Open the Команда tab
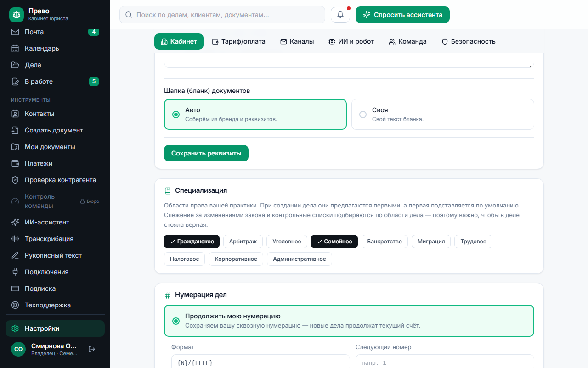 point(407,41)
